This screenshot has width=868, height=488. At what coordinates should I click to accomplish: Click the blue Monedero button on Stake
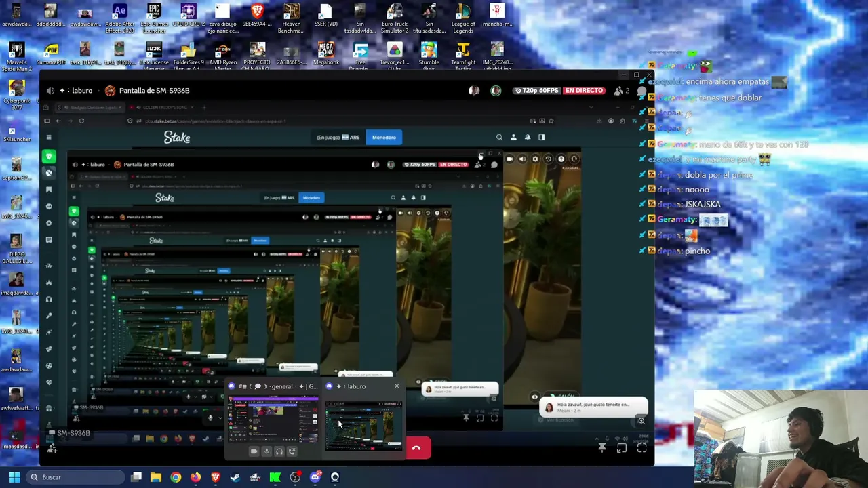pyautogui.click(x=384, y=138)
